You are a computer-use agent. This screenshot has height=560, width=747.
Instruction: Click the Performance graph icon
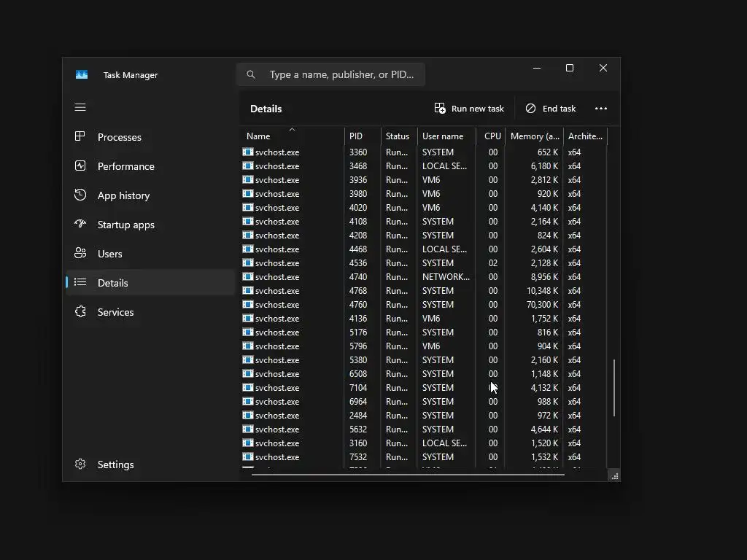pos(80,166)
